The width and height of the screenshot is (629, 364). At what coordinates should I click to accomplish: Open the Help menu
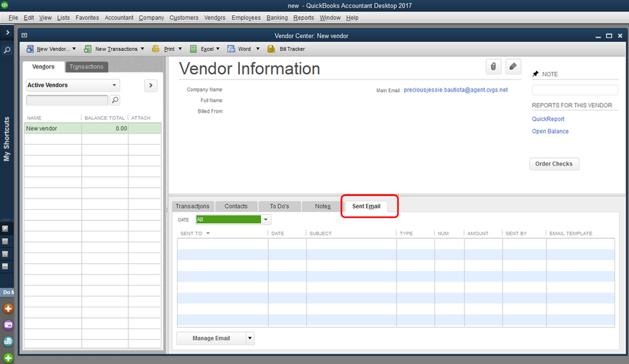pos(352,18)
